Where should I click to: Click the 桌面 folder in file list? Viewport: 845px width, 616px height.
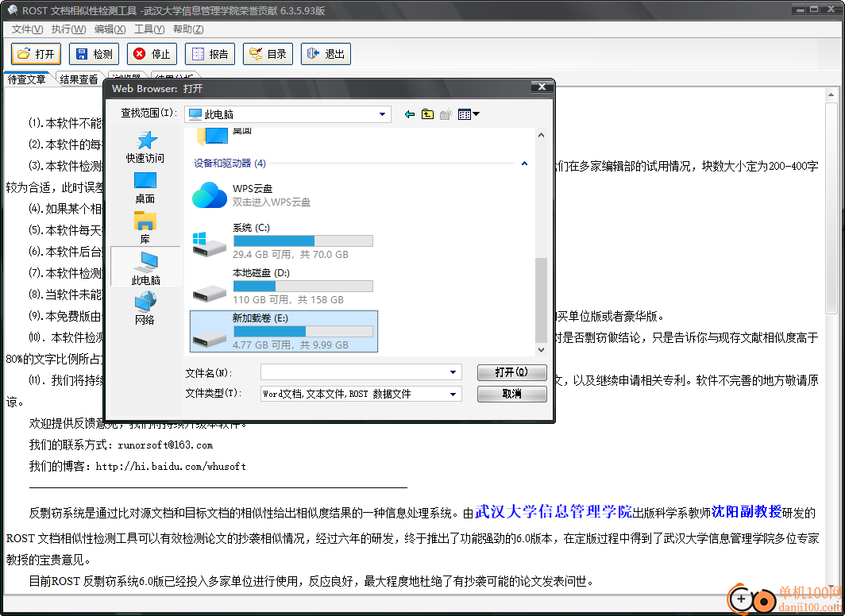click(224, 136)
